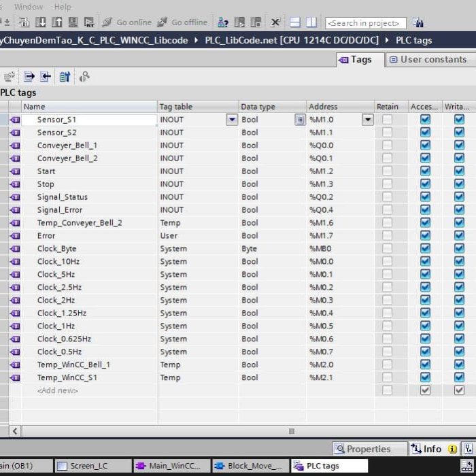Open the Help menu
Viewport: 476px width, 476px height.
click(x=63, y=6)
